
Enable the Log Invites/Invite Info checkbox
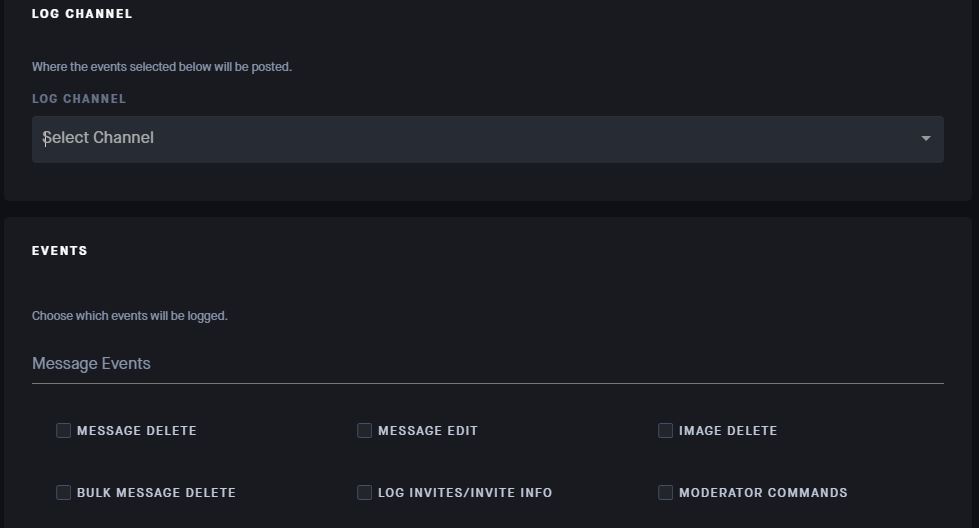pyautogui.click(x=365, y=493)
